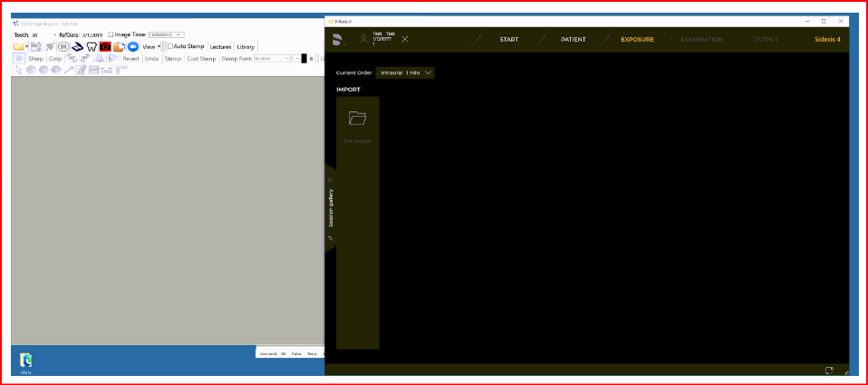Expand the Session gallery side panel

[331, 207]
